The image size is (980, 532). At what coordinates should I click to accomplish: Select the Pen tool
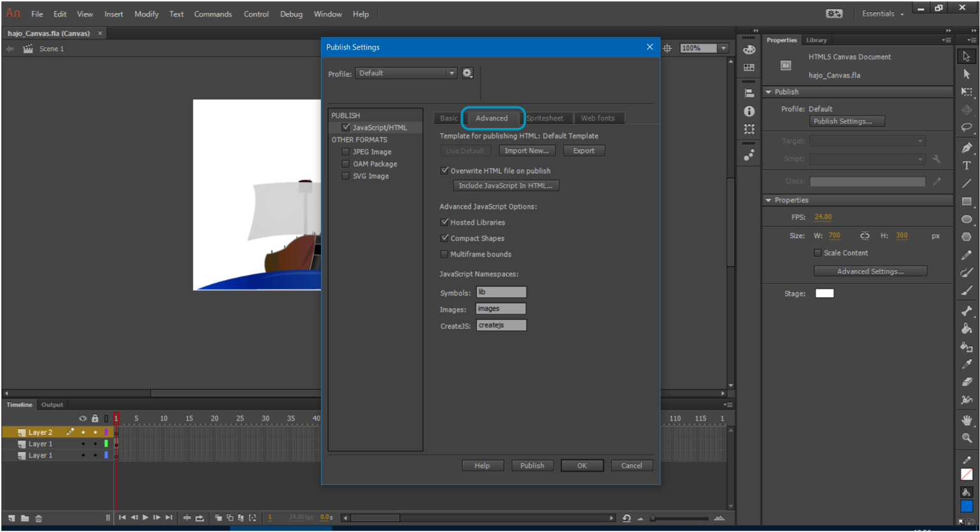point(966,148)
